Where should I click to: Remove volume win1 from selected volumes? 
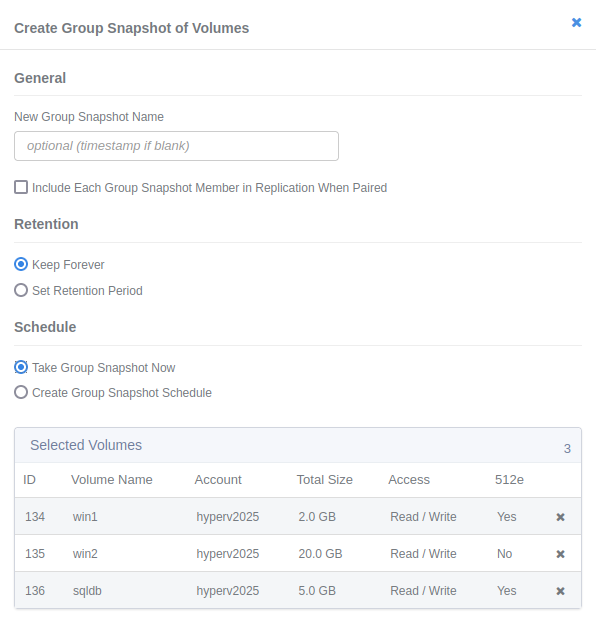(x=560, y=517)
